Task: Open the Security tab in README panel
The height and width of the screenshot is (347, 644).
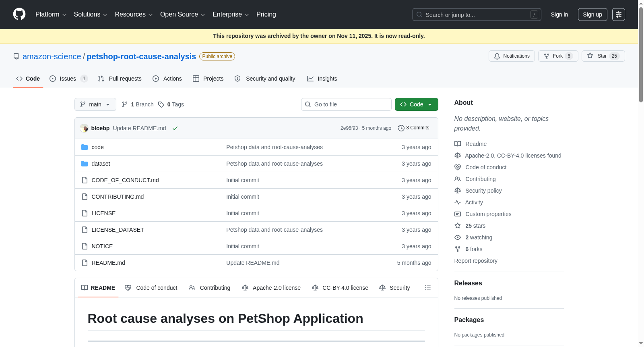Action: pos(394,288)
